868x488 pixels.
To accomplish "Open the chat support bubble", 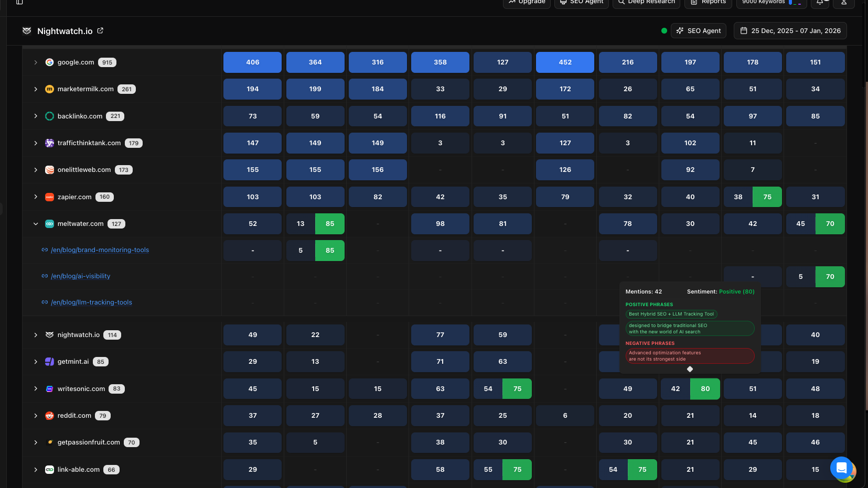I will pyautogui.click(x=841, y=468).
